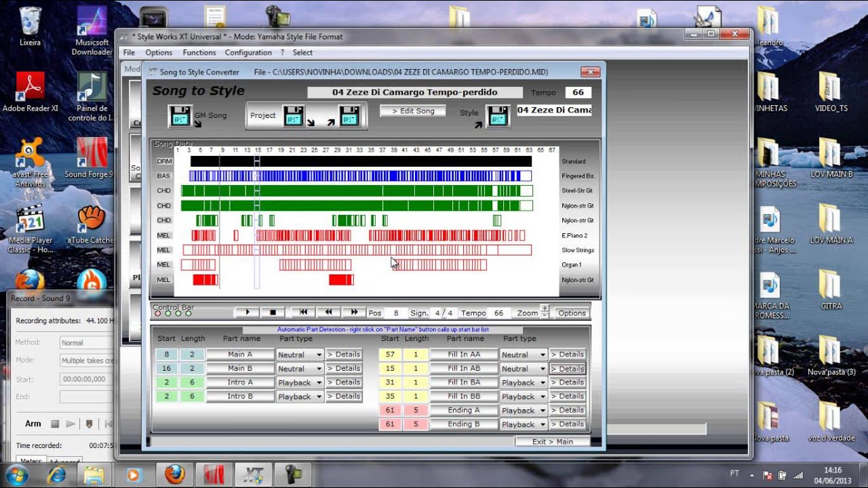Click the Main A part name button
Viewport: 868px width, 488px height.
pos(240,354)
